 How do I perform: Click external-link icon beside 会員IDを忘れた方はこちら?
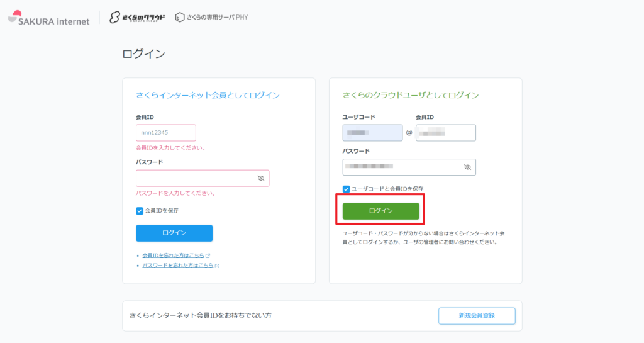208,256
